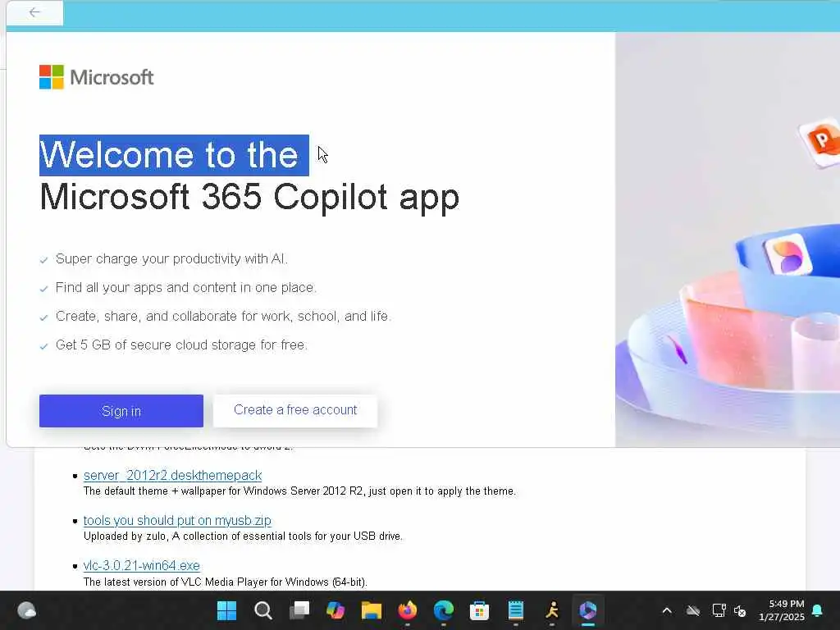
Task: Switch to Microsoft Edge in taskbar
Action: click(x=444, y=610)
